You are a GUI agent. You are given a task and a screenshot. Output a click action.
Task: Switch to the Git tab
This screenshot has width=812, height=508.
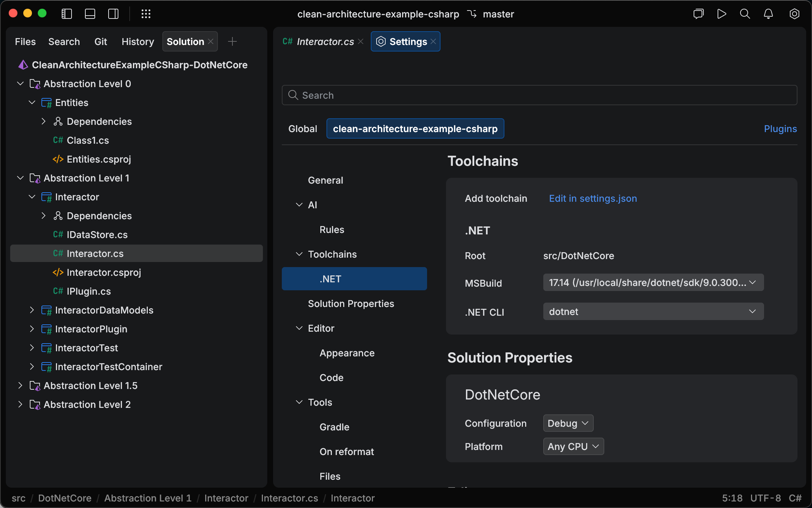[x=101, y=41]
